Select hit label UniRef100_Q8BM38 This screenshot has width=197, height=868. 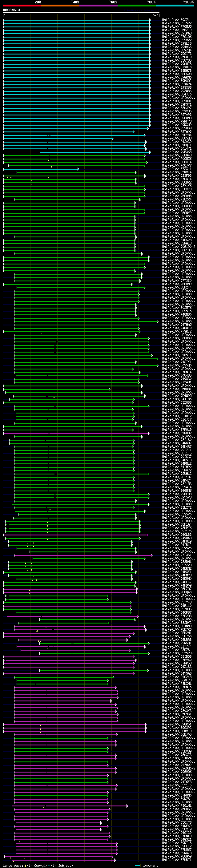point(176,206)
